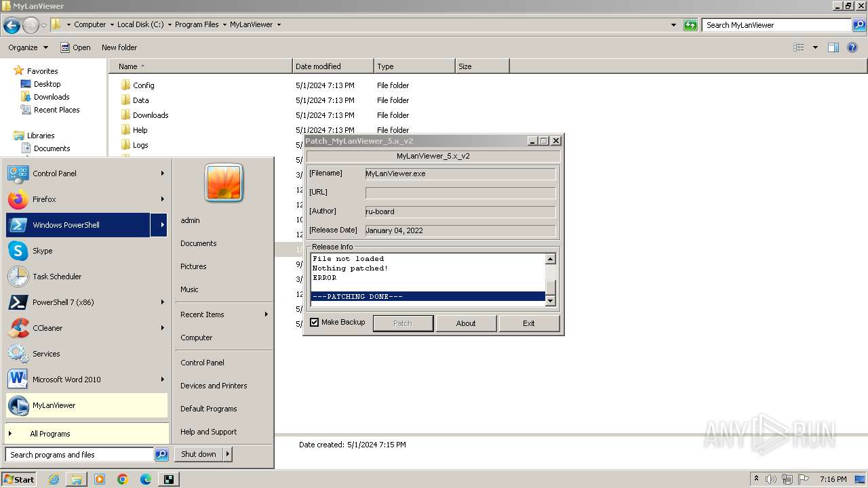Image resolution: width=868 pixels, height=488 pixels.
Task: Show hidden system tray icons
Action: click(756, 479)
